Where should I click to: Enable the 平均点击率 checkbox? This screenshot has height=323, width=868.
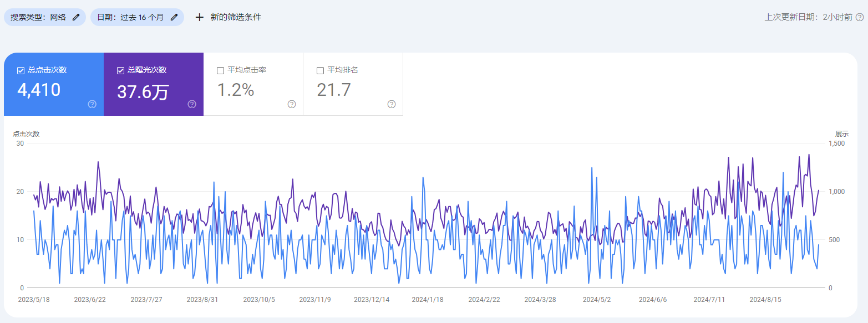click(x=220, y=70)
